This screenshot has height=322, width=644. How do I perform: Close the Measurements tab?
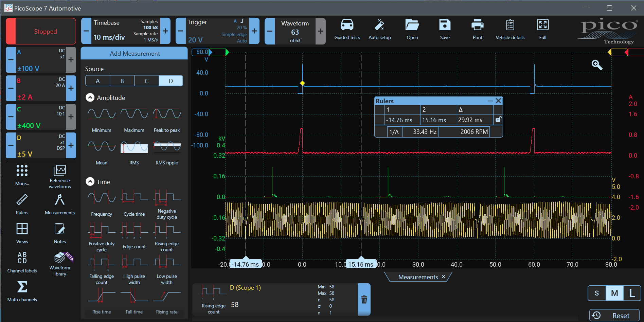pos(443,277)
